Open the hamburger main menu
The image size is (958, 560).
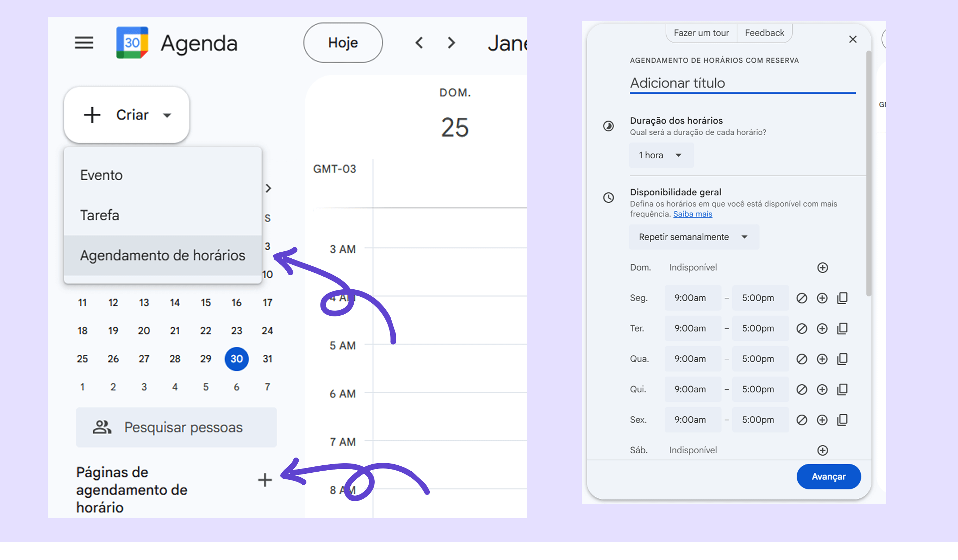(83, 43)
